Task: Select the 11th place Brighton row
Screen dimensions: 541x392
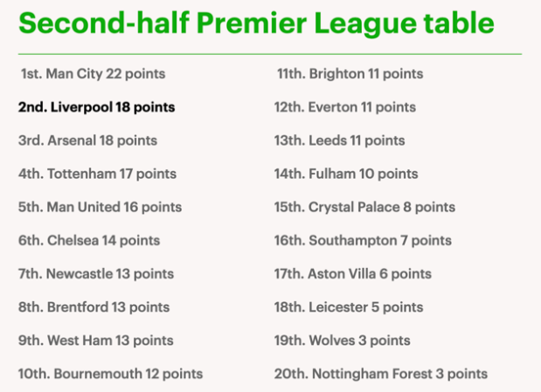Action: (x=350, y=74)
